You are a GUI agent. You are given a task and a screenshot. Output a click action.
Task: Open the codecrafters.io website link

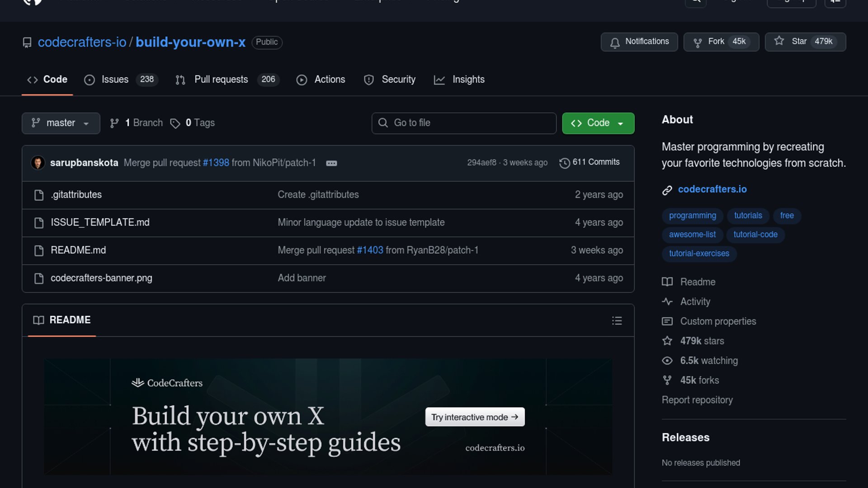pos(712,189)
